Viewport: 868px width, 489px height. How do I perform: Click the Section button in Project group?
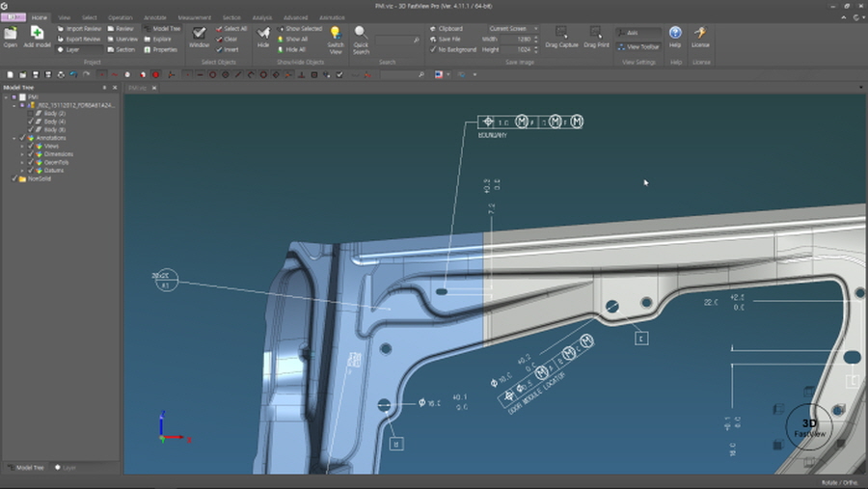point(122,50)
